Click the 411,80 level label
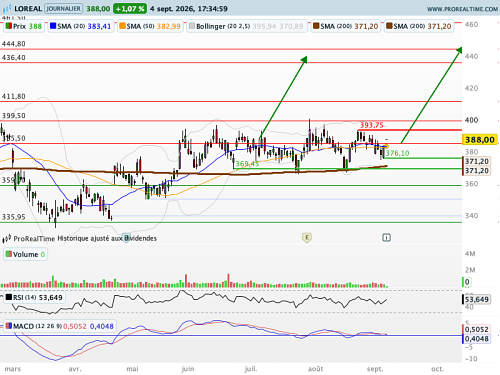Viewport: 500px width, 375px height. coord(13,96)
